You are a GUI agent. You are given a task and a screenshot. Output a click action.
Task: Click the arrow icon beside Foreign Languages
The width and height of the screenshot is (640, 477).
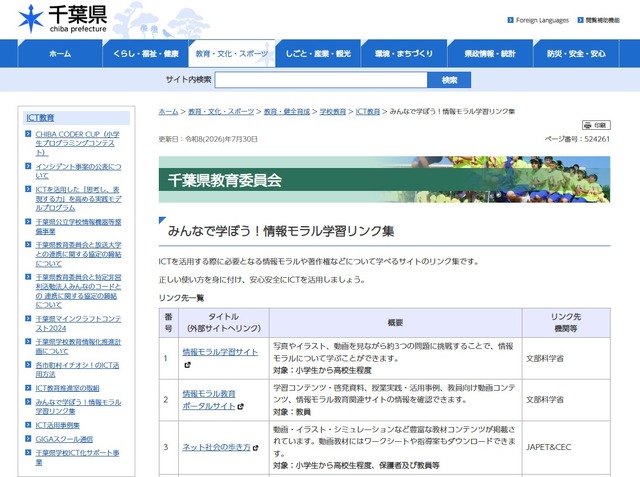[x=510, y=20]
